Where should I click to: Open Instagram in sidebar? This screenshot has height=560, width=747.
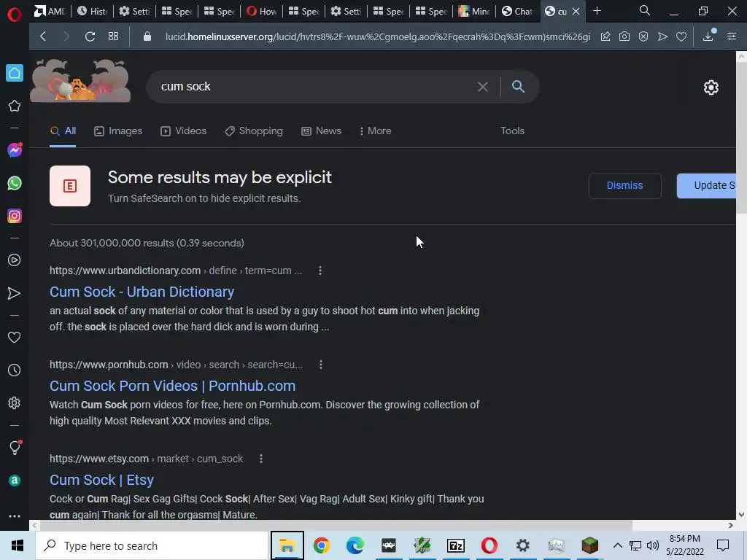15,216
